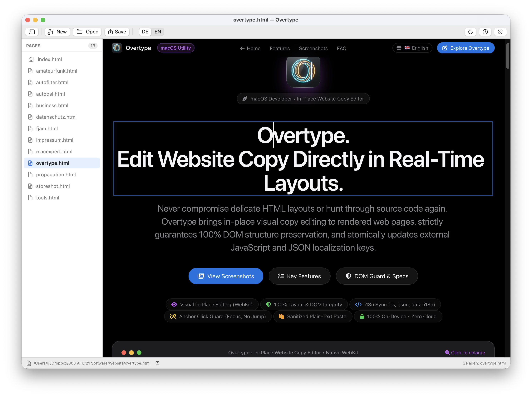Switch language to EN
The height and width of the screenshot is (397, 532).
click(158, 32)
